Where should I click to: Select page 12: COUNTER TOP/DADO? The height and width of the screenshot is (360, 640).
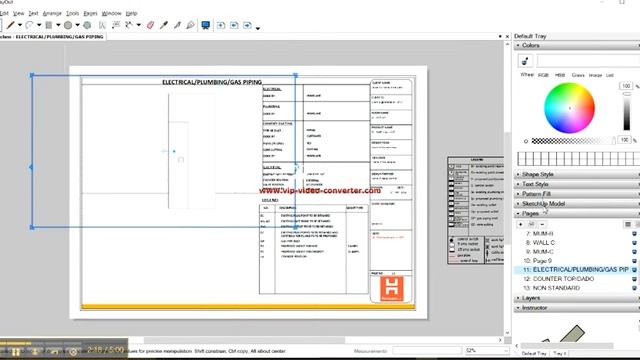[x=564, y=279]
